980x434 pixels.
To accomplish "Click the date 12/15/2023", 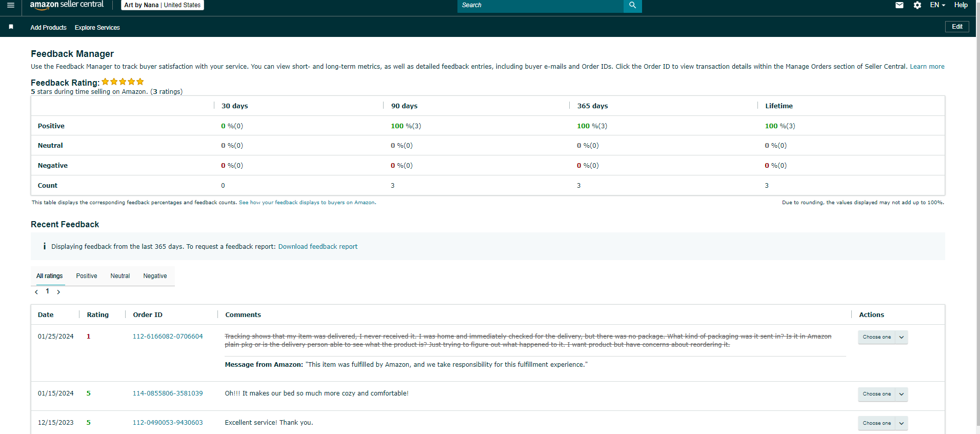I will pyautogui.click(x=55, y=423).
